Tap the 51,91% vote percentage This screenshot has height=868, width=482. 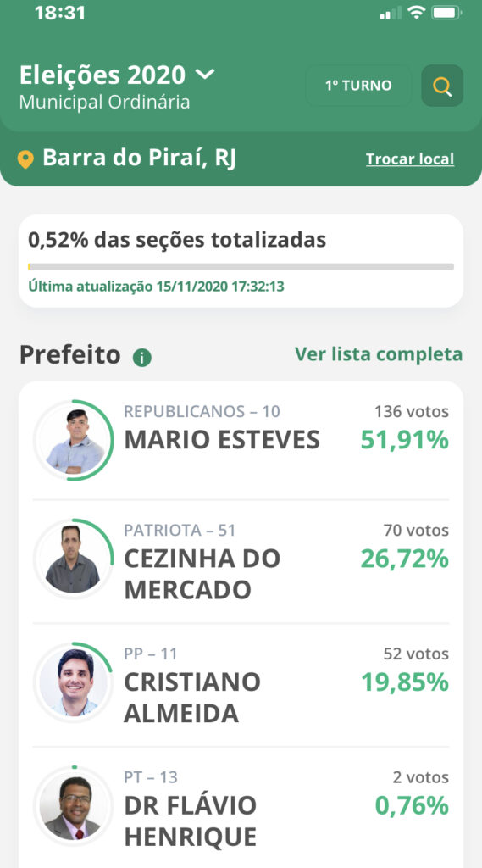405,440
